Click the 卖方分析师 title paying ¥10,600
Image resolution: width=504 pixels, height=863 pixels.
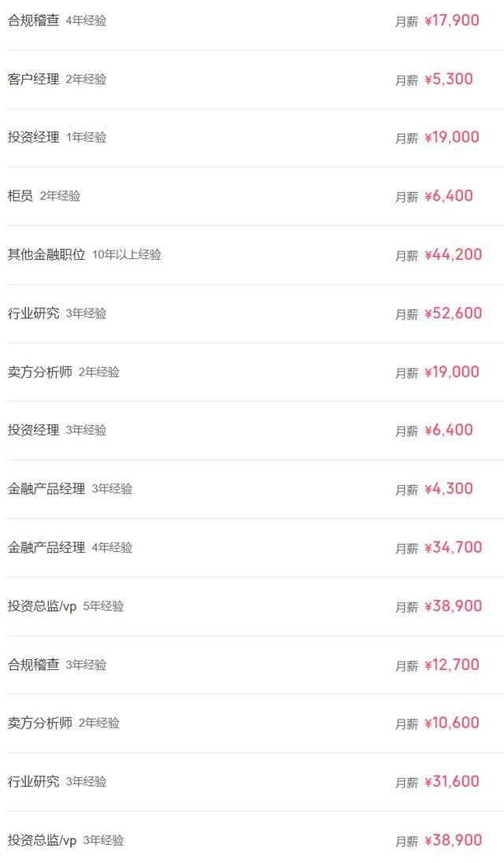(x=40, y=723)
